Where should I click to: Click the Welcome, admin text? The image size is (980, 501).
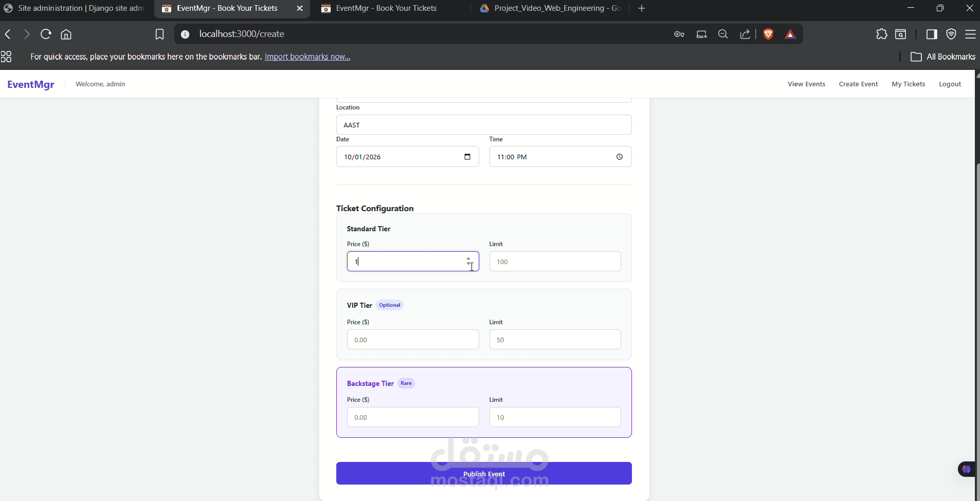(100, 84)
